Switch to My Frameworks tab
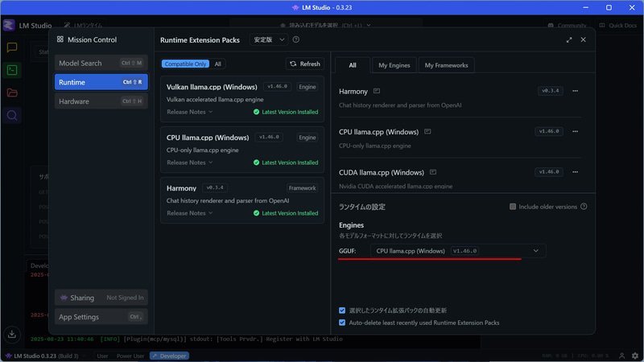Screen dimensions: 644x362 point(446,65)
